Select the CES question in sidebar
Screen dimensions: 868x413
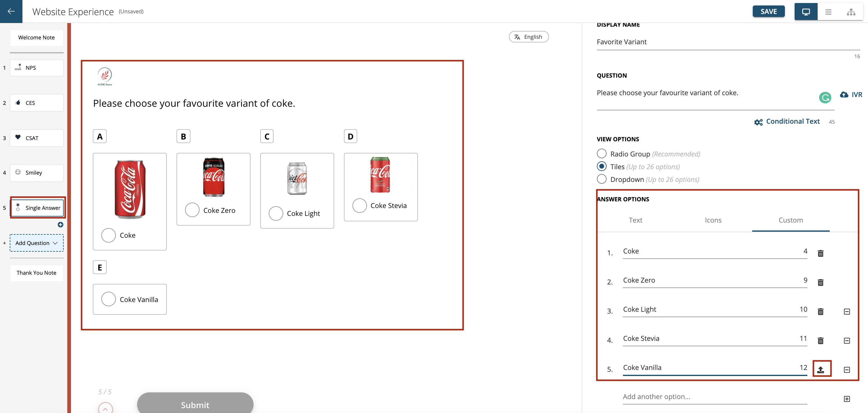[36, 103]
